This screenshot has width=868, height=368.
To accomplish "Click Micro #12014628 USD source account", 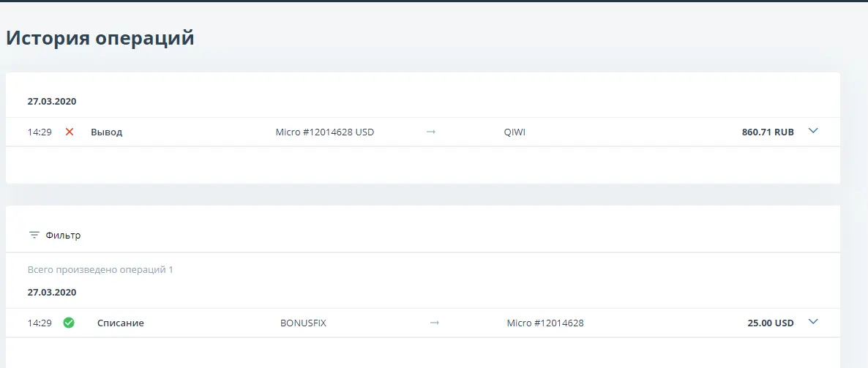I will 325,132.
